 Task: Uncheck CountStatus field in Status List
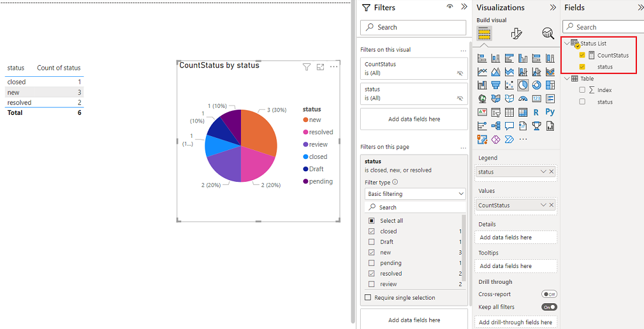582,55
